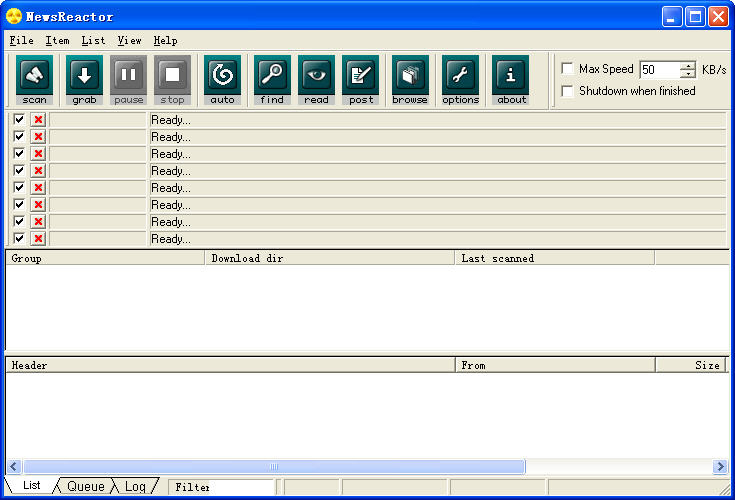Click the scroll right arrow
This screenshot has height=500, width=735.
point(720,466)
